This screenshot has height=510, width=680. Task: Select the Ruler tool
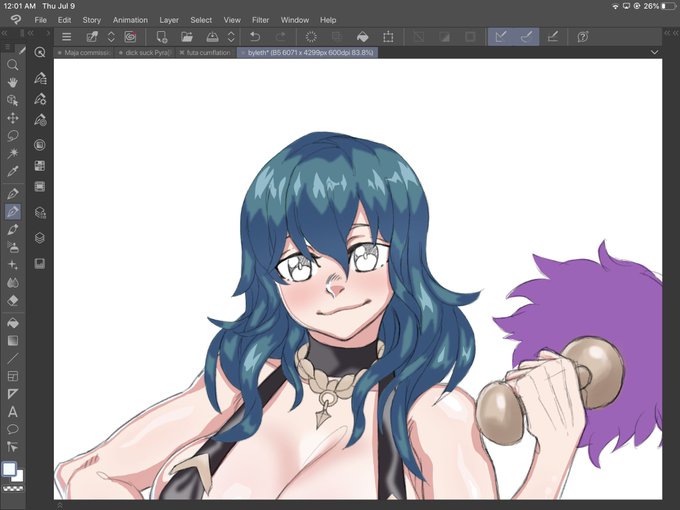[x=13, y=394]
